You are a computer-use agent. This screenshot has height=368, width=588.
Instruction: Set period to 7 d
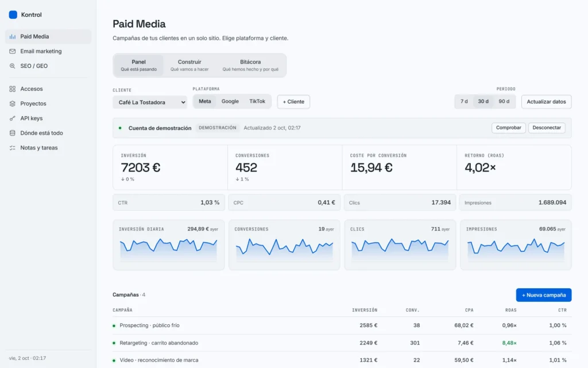pyautogui.click(x=464, y=101)
